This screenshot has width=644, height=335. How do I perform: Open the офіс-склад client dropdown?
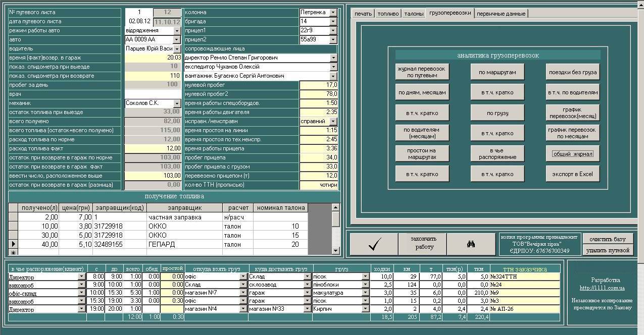(82, 293)
